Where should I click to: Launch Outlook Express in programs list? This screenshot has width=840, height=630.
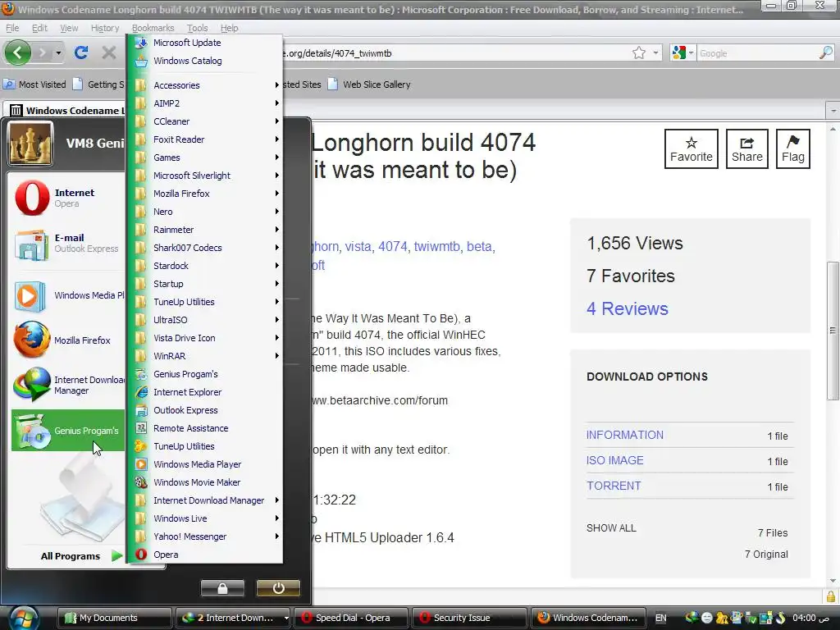point(203,410)
